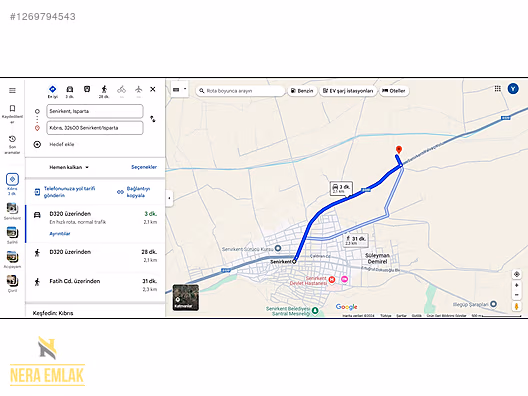Select the Kıbrıs 3 dk. sidebar shortcut

[x=12, y=184]
